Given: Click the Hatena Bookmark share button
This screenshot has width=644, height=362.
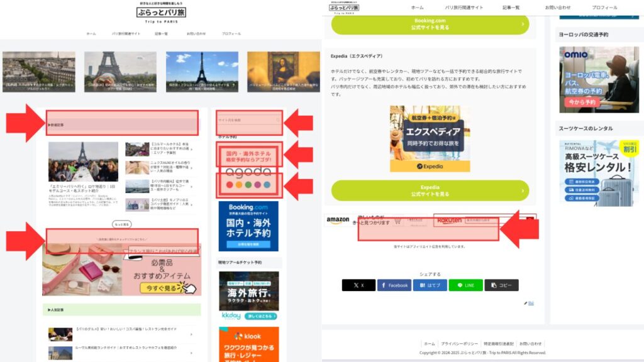Looking at the screenshot, I should pos(430,285).
